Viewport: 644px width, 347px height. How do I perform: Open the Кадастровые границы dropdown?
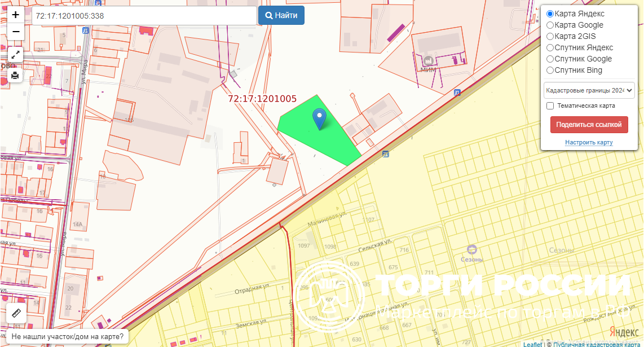[x=589, y=90]
